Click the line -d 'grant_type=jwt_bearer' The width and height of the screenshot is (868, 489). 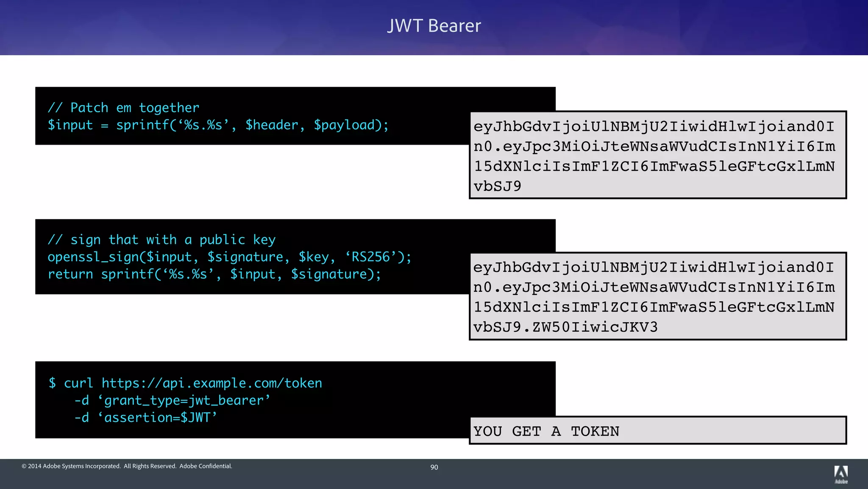pyautogui.click(x=172, y=400)
